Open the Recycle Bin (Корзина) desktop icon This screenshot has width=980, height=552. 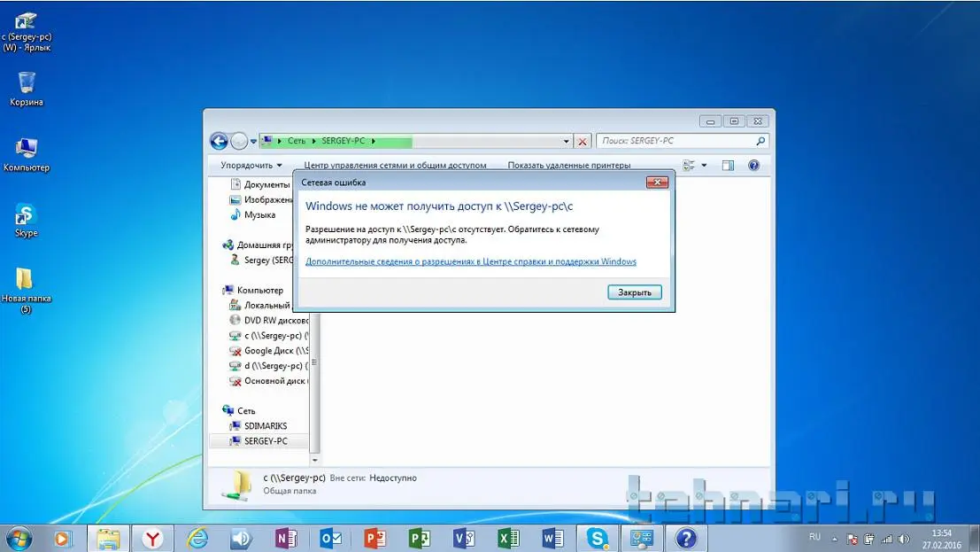[27, 89]
